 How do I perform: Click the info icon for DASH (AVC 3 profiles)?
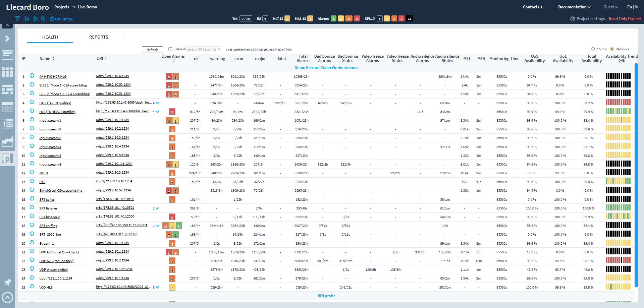click(32, 102)
